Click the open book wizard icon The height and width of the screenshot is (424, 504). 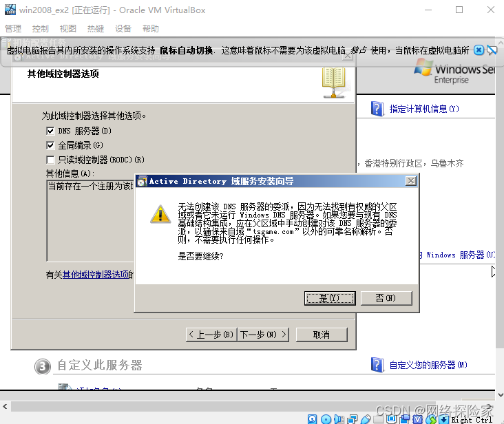click(334, 82)
